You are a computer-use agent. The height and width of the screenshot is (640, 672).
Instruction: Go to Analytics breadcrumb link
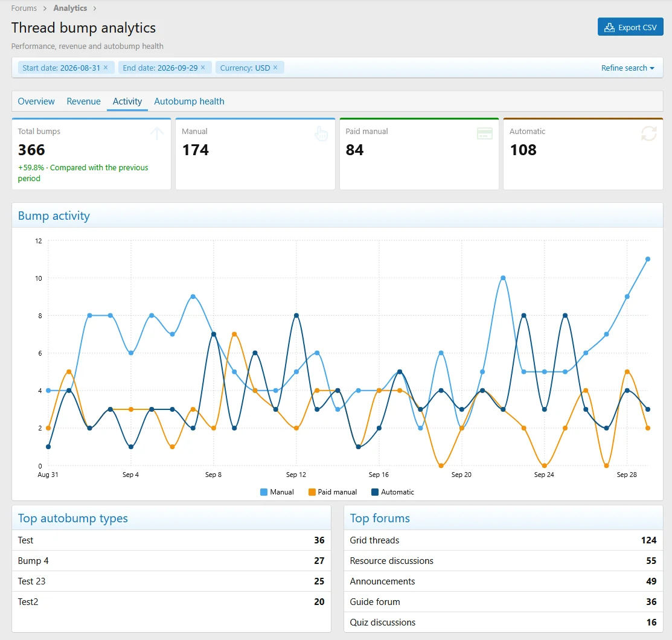click(x=70, y=8)
